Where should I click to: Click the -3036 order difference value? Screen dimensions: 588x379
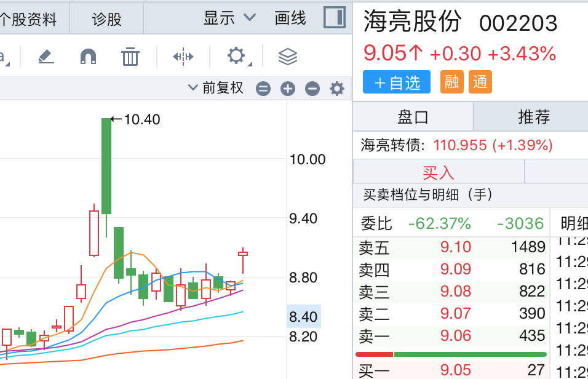(520, 224)
